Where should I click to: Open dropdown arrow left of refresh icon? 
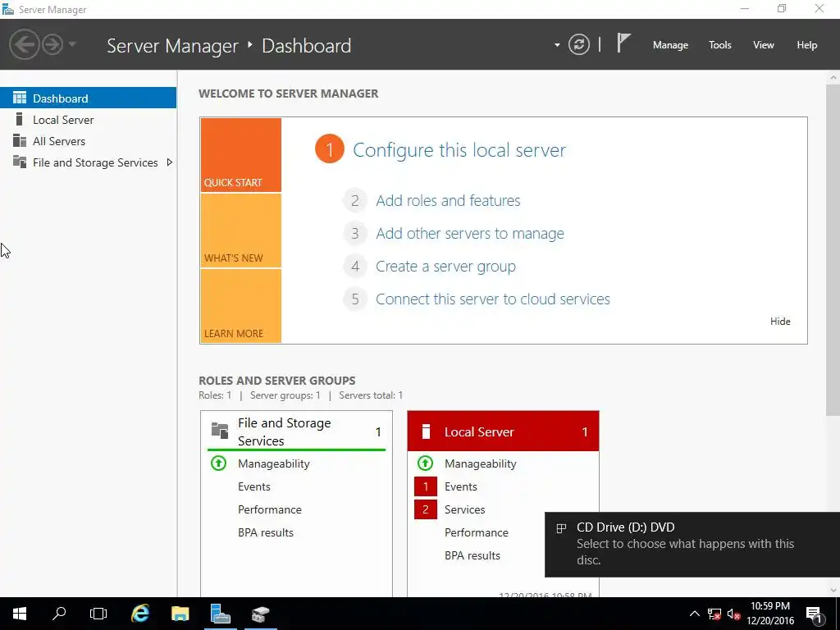[x=557, y=45]
